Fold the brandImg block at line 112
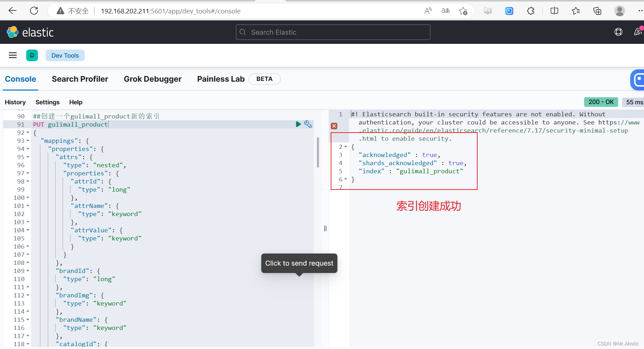 tap(28, 295)
